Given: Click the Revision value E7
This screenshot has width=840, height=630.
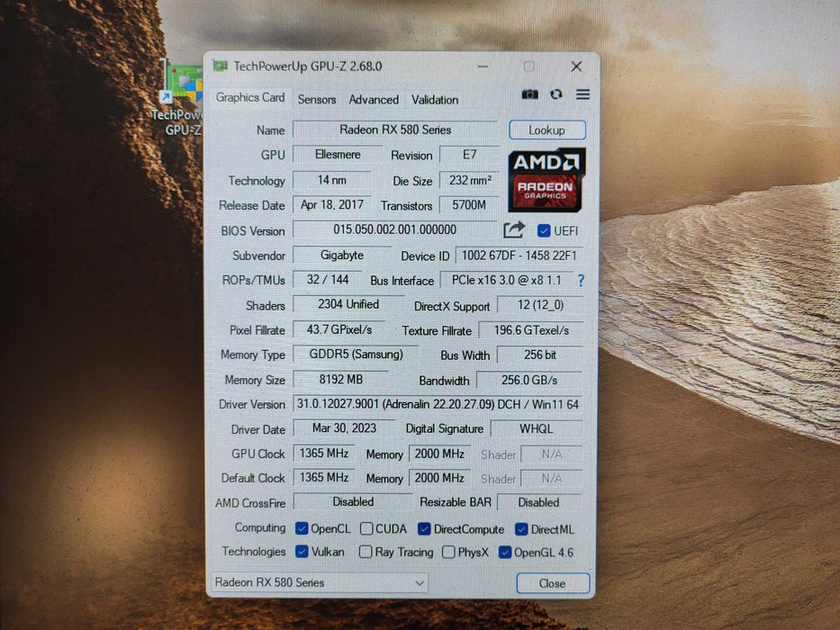Looking at the screenshot, I should (469, 155).
